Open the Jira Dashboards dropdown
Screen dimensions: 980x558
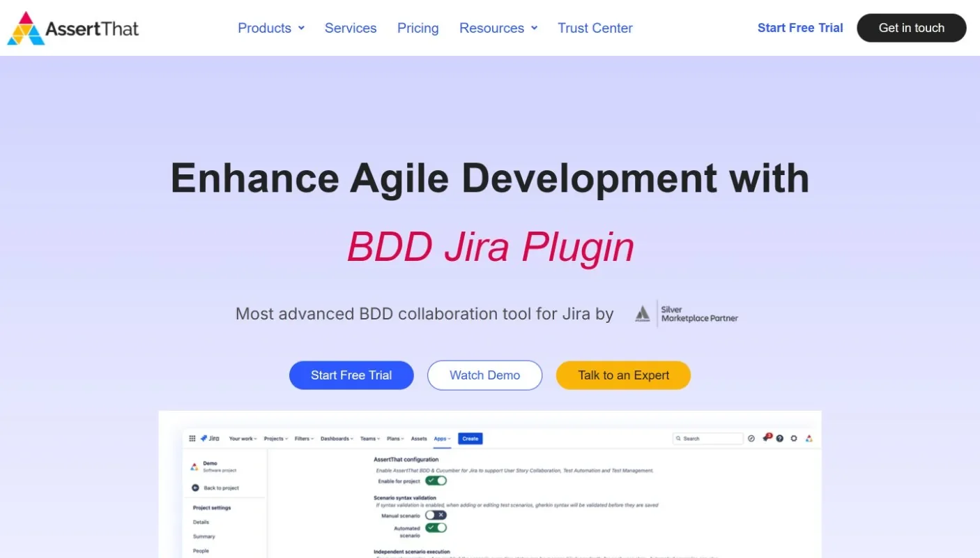point(337,439)
